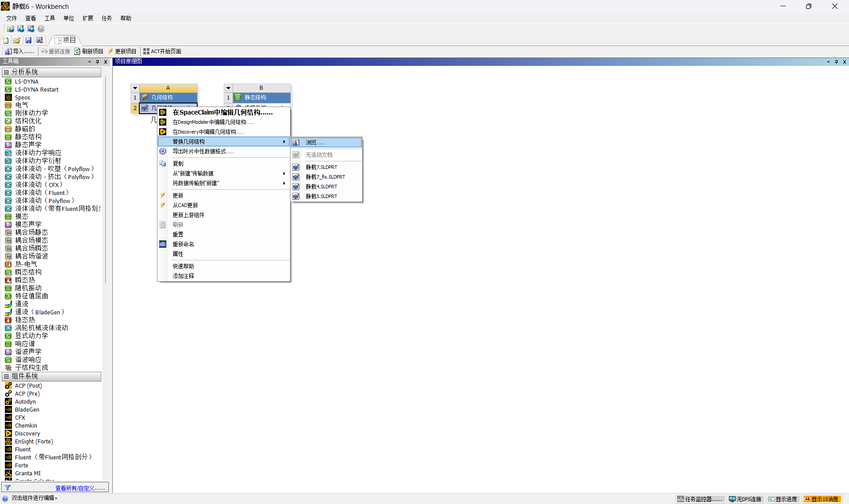This screenshot has width=849, height=504.
Task: Click 显示进度 show progress button
Action: point(783,499)
